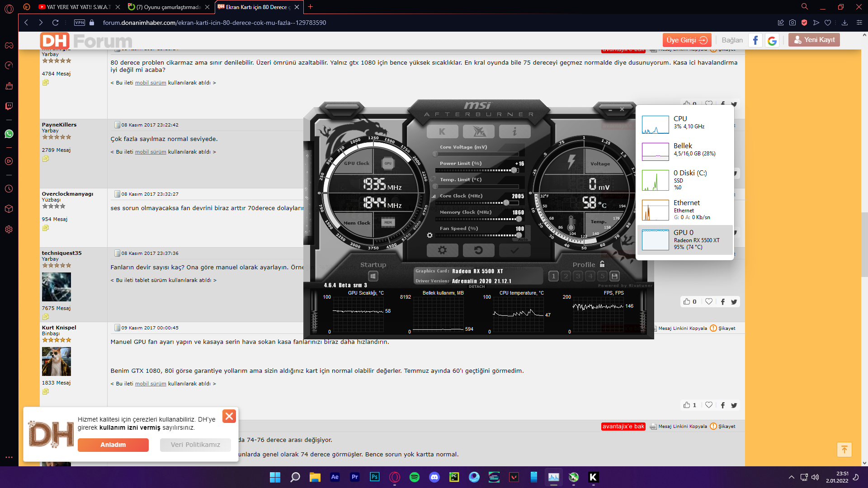Click the forum URL address bar
This screenshot has width=868, height=488.
coord(214,23)
